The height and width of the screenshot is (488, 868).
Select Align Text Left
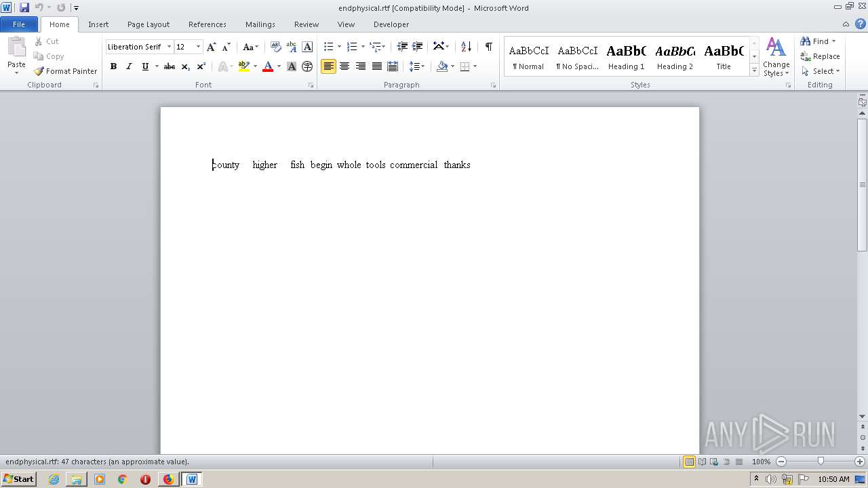point(329,66)
